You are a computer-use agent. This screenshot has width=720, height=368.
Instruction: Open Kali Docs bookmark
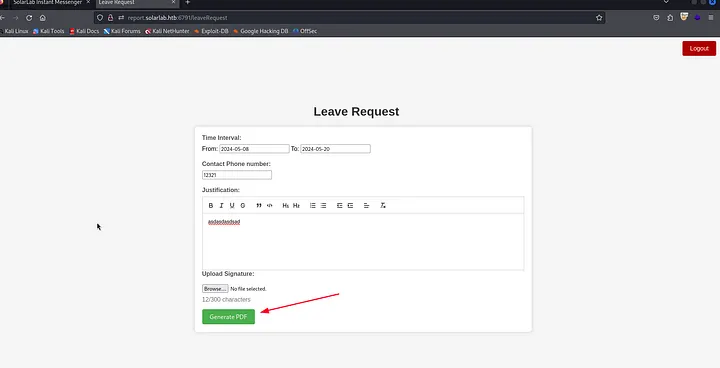[84, 31]
